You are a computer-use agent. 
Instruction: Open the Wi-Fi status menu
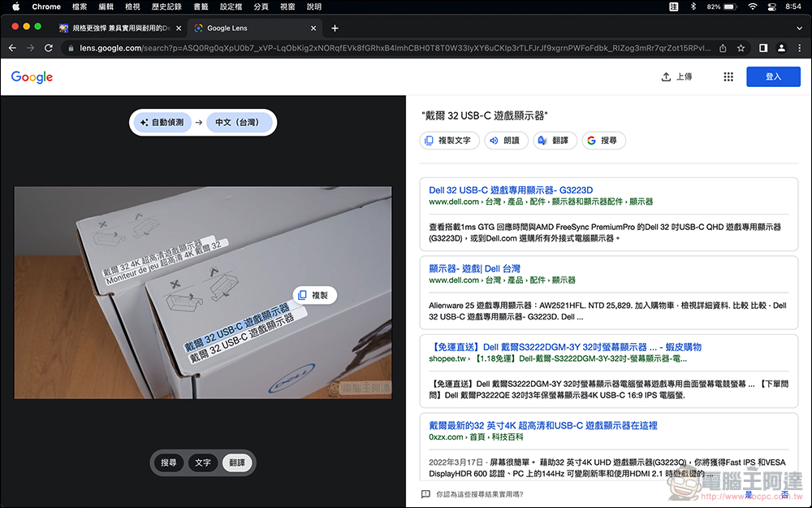(x=753, y=7)
